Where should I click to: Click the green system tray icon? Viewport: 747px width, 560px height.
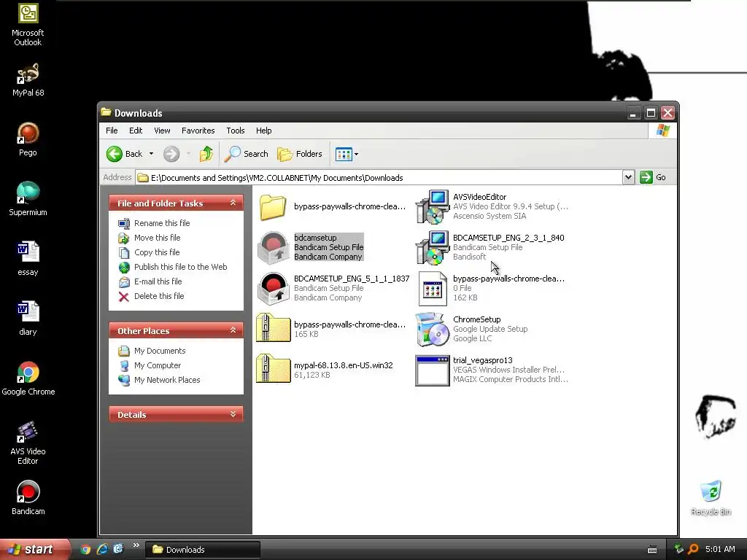click(x=679, y=549)
